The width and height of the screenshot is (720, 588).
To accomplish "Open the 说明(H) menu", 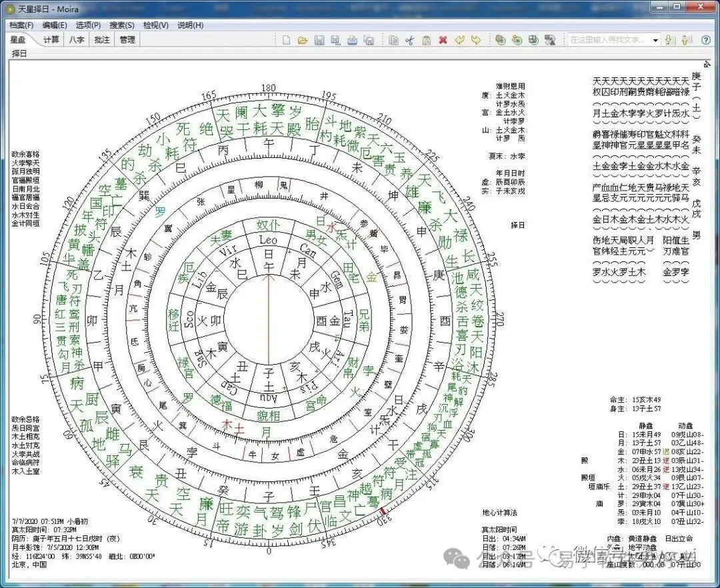I will (x=191, y=25).
